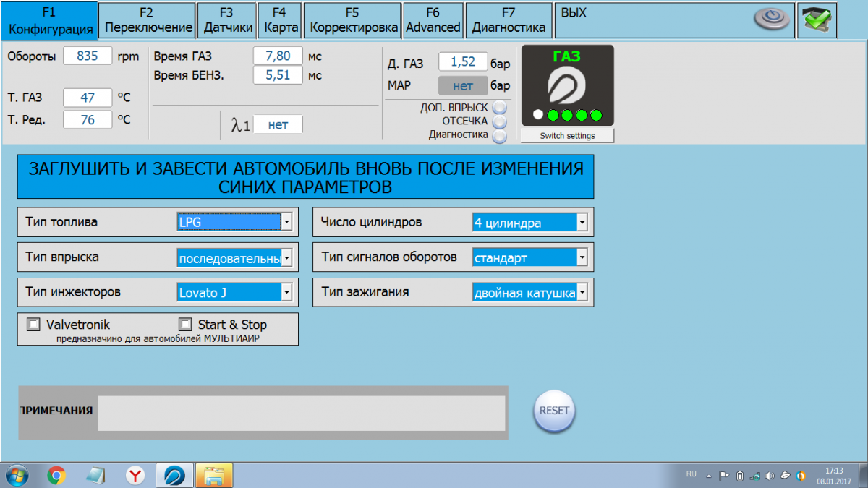Open the Число цилиндров dropdown
Screen dimensions: 868x488
[x=582, y=223]
